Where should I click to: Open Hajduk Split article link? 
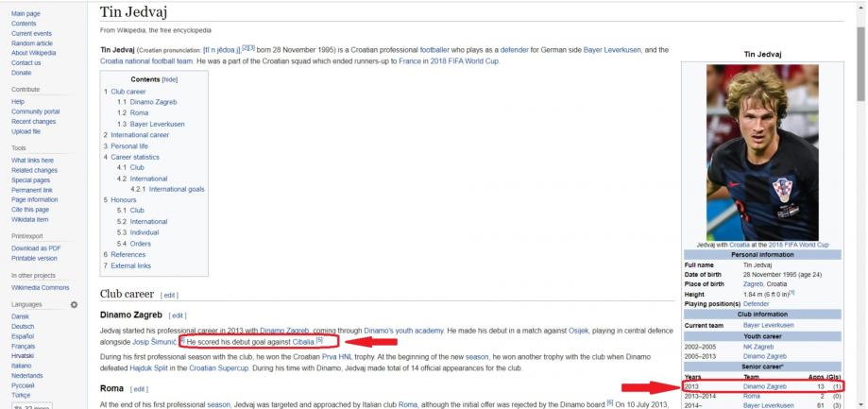coord(147,368)
